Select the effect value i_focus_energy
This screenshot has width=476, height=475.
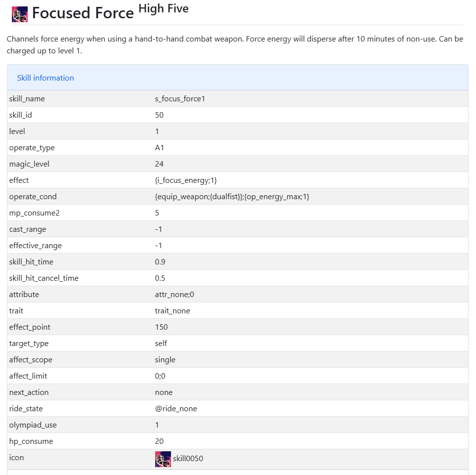pyautogui.click(x=186, y=180)
